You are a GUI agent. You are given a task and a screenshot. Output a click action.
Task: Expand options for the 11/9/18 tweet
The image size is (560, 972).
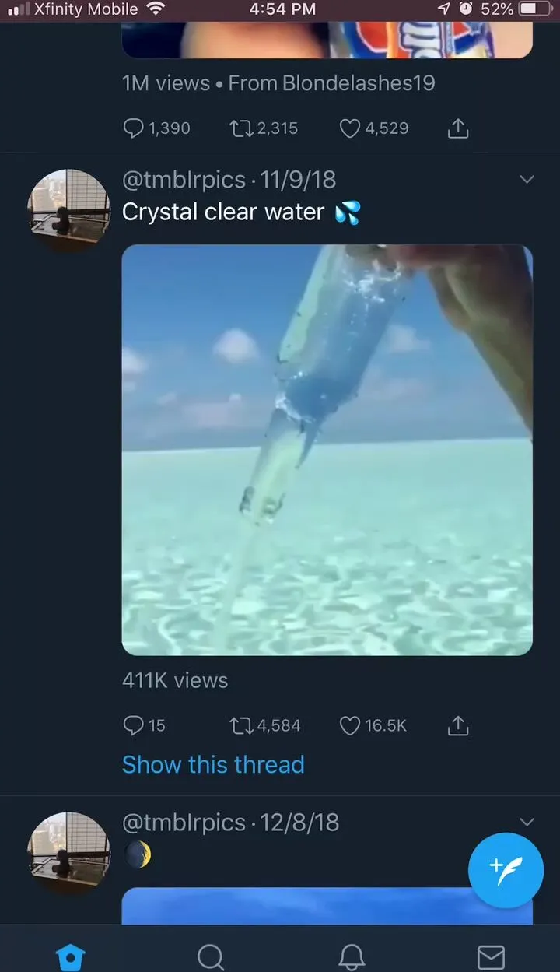(x=527, y=180)
